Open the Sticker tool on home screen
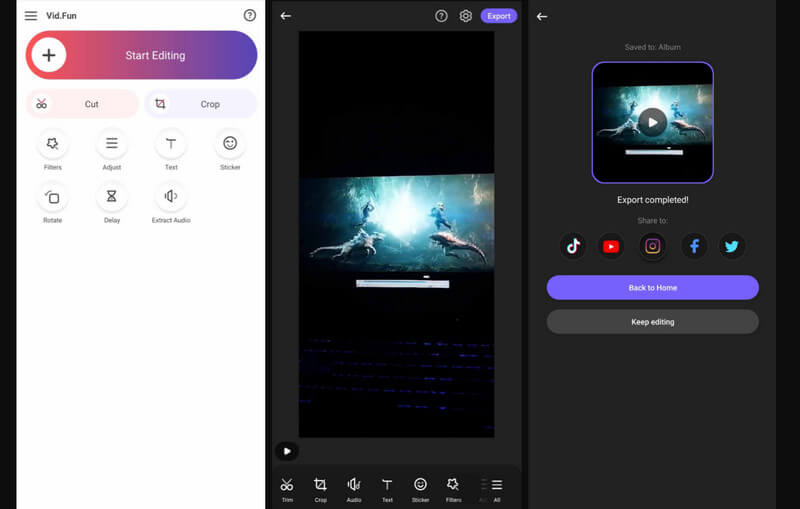The width and height of the screenshot is (800, 509). (x=230, y=144)
